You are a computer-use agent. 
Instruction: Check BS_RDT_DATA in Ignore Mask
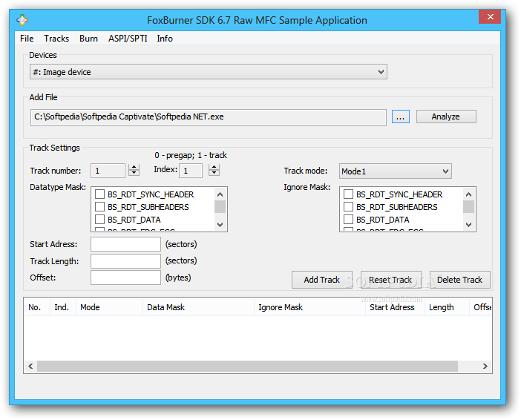tap(348, 220)
